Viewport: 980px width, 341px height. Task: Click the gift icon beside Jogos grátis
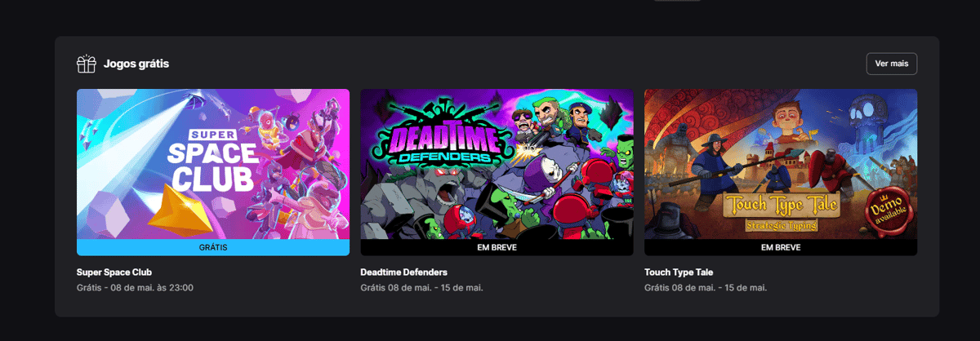pyautogui.click(x=86, y=64)
